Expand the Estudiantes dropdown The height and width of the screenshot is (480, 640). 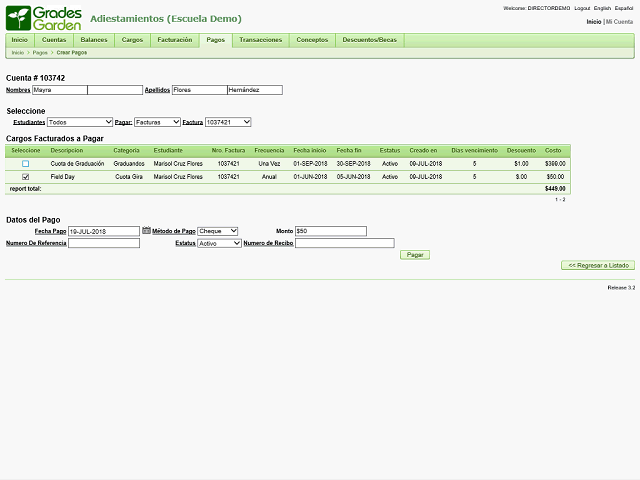tap(78, 122)
